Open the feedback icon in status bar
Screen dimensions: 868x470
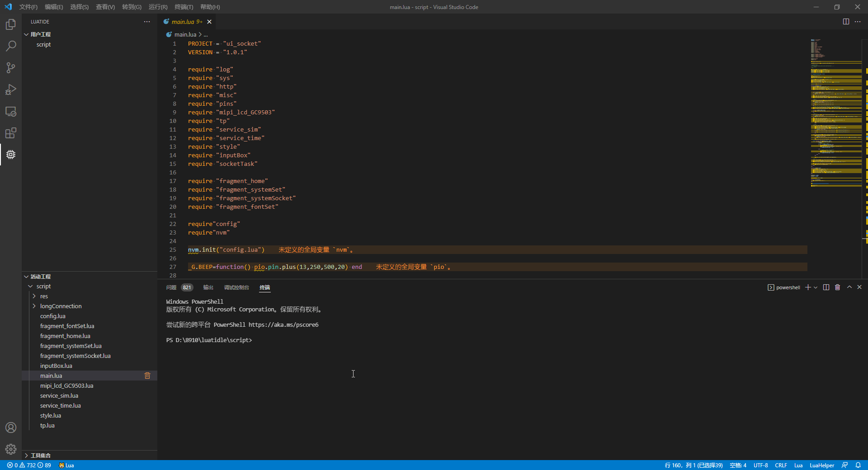tap(844, 465)
